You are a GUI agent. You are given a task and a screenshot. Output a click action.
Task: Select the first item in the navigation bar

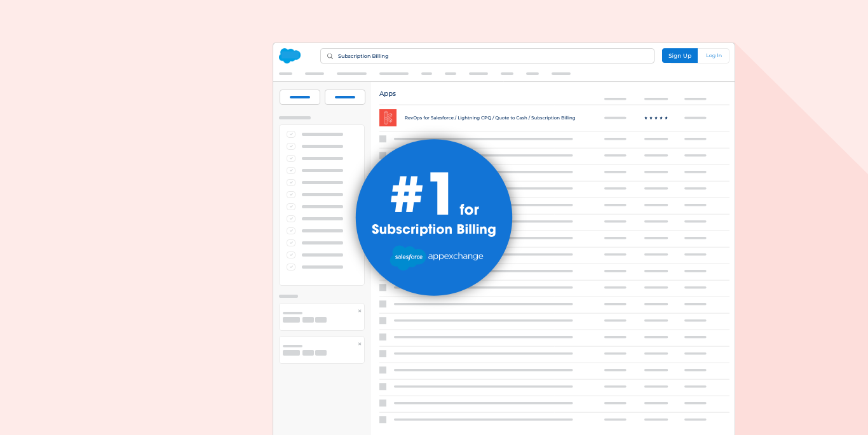[285, 74]
